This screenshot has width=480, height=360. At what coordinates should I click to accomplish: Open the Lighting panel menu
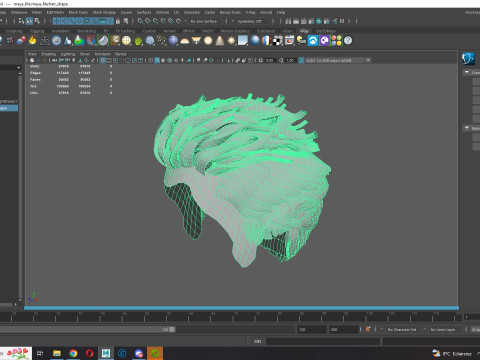click(68, 54)
